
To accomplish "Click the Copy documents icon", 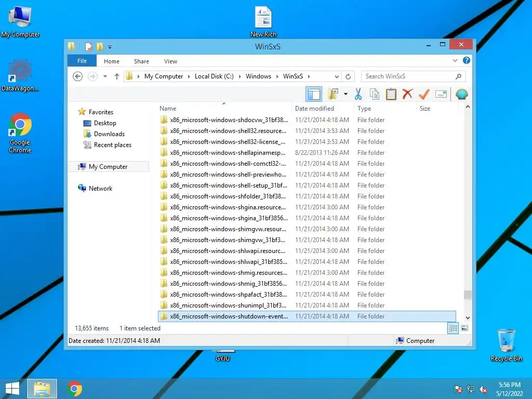I will (375, 94).
